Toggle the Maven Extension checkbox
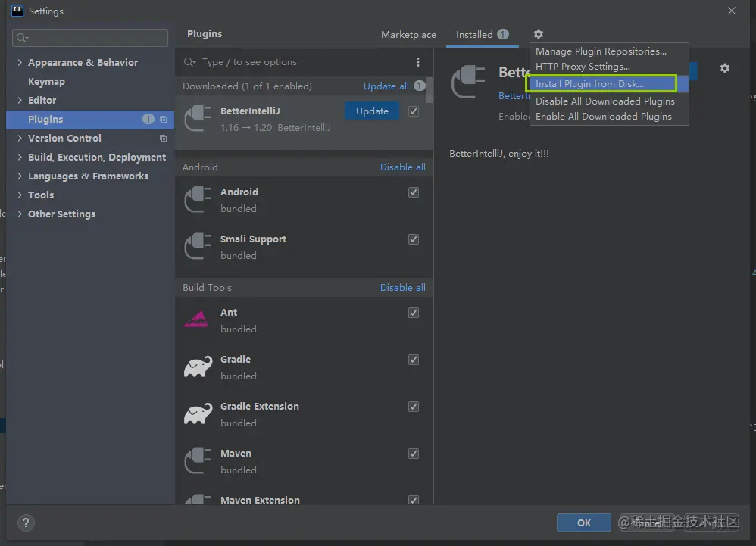 [x=414, y=500]
